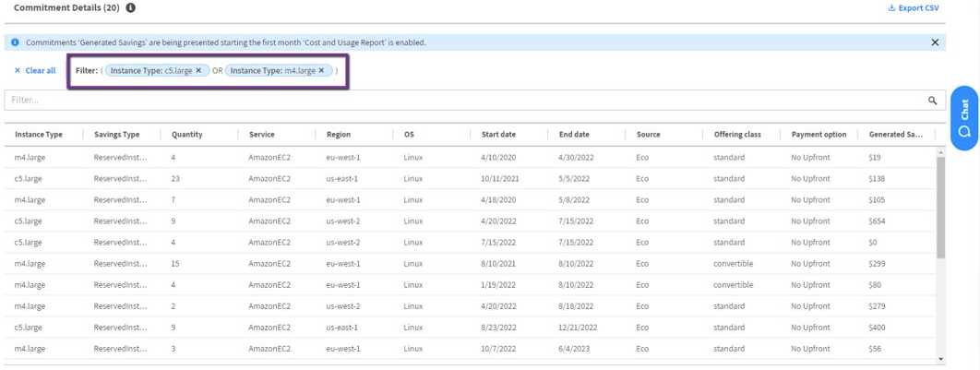The width and height of the screenshot is (980, 370).
Task: Sort by End date column header
Action: [574, 135]
